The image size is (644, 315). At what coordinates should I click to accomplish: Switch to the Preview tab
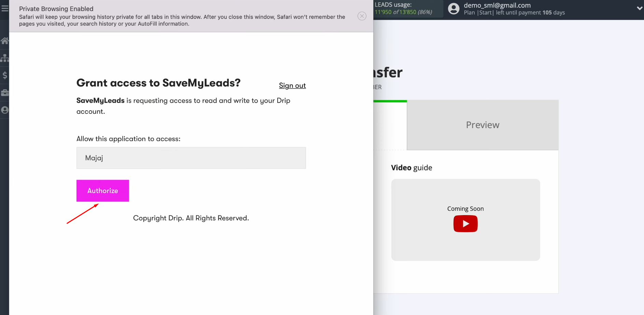pos(482,125)
